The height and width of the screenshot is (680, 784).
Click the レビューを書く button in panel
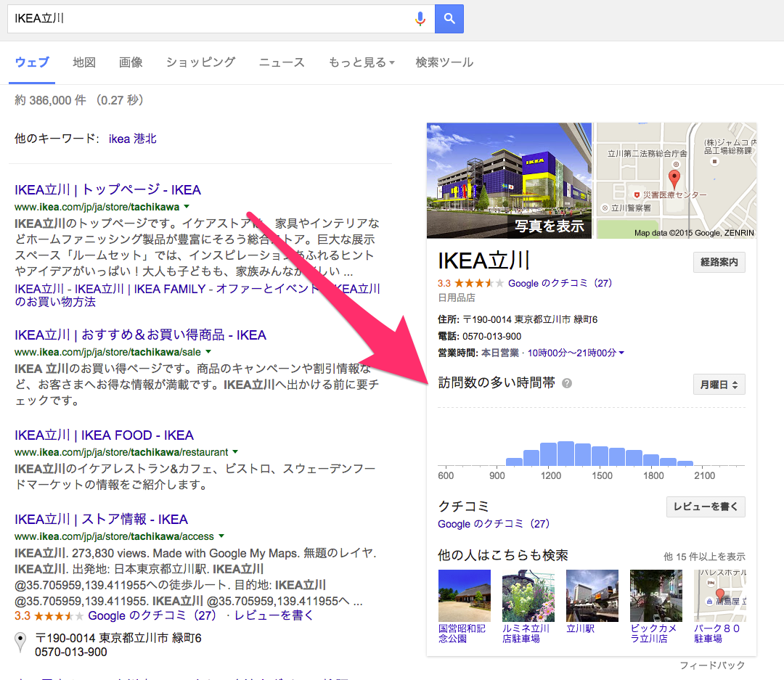click(x=706, y=507)
